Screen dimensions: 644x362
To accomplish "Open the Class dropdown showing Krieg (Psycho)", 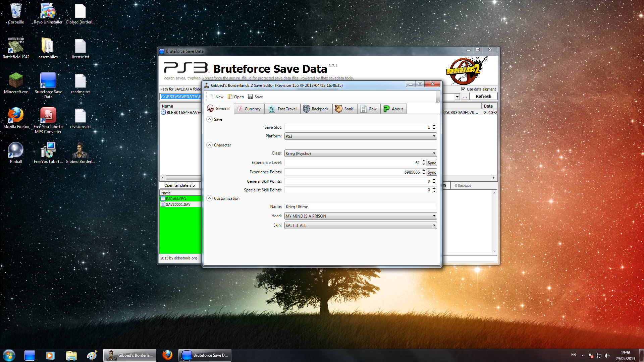I will pos(361,153).
